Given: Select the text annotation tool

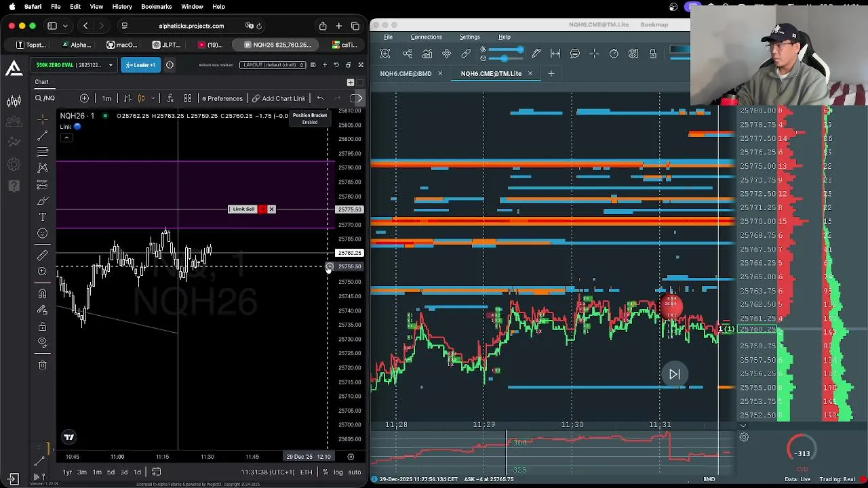Looking at the screenshot, I should 42,217.
